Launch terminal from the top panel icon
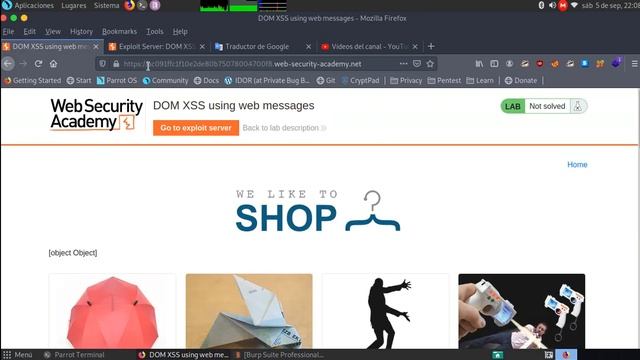 [142, 5]
